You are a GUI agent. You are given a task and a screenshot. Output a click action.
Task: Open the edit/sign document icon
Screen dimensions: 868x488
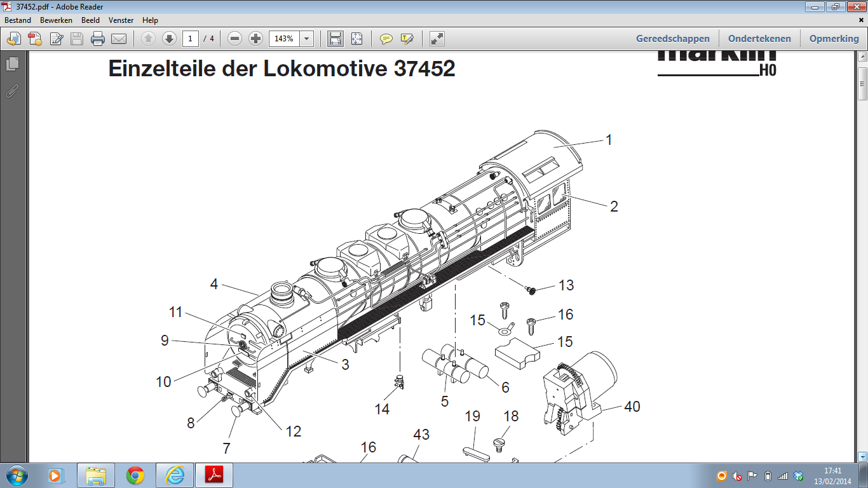57,39
